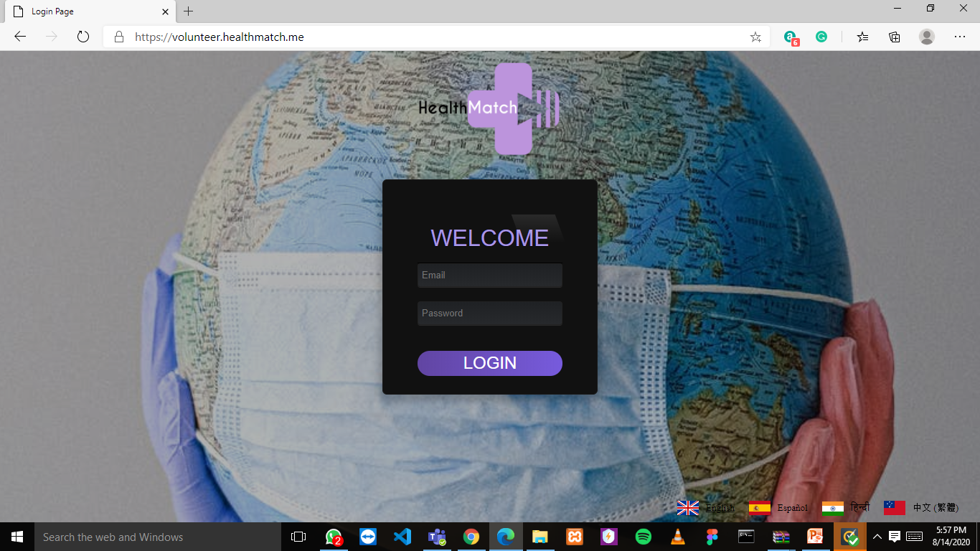View site info via lock icon

[x=119, y=37]
